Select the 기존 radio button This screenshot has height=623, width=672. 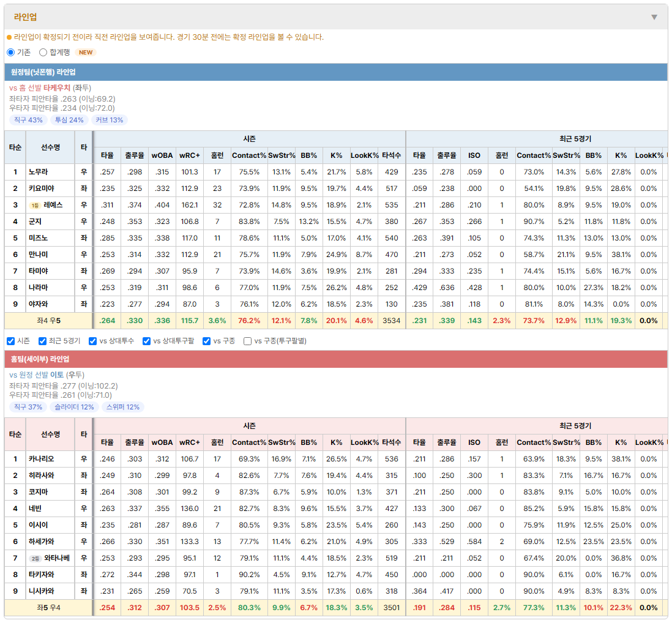11,52
